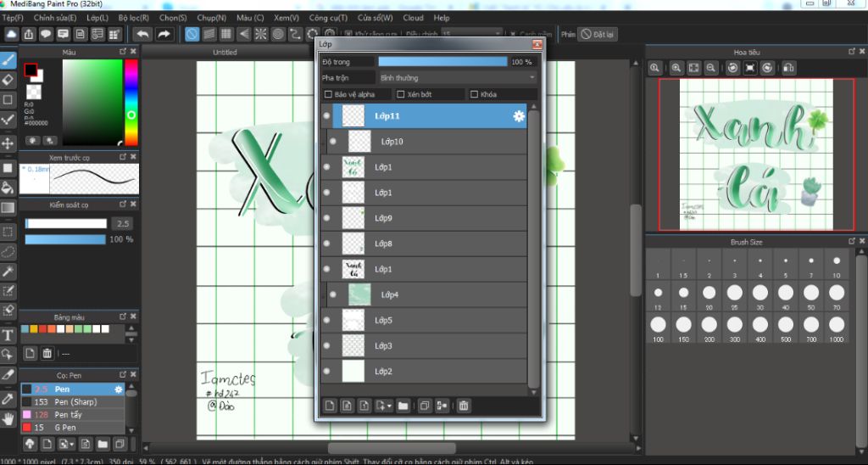Open the Pha trộn blend mode dropdown
This screenshot has height=465, width=868.
[x=458, y=77]
